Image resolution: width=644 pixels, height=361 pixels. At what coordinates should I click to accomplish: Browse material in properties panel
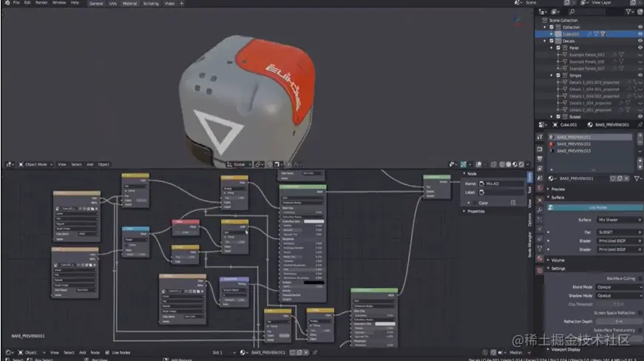tap(553, 179)
